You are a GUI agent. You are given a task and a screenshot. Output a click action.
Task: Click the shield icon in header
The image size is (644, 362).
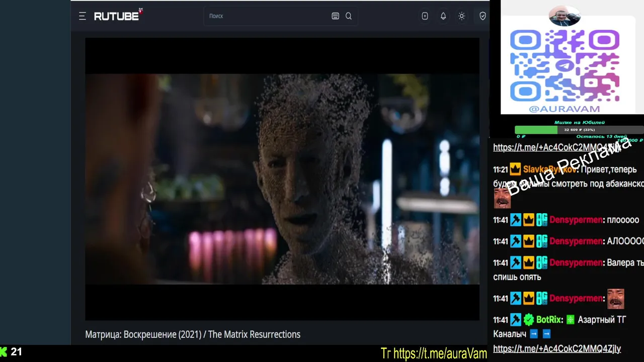482,16
